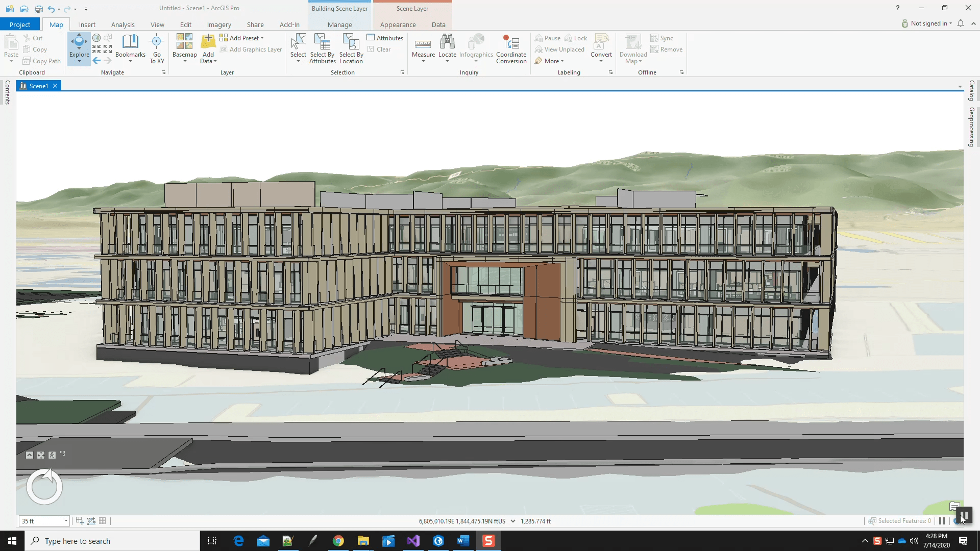Click the Attributes button
Image resolution: width=980 pixels, height=551 pixels.
(385, 38)
